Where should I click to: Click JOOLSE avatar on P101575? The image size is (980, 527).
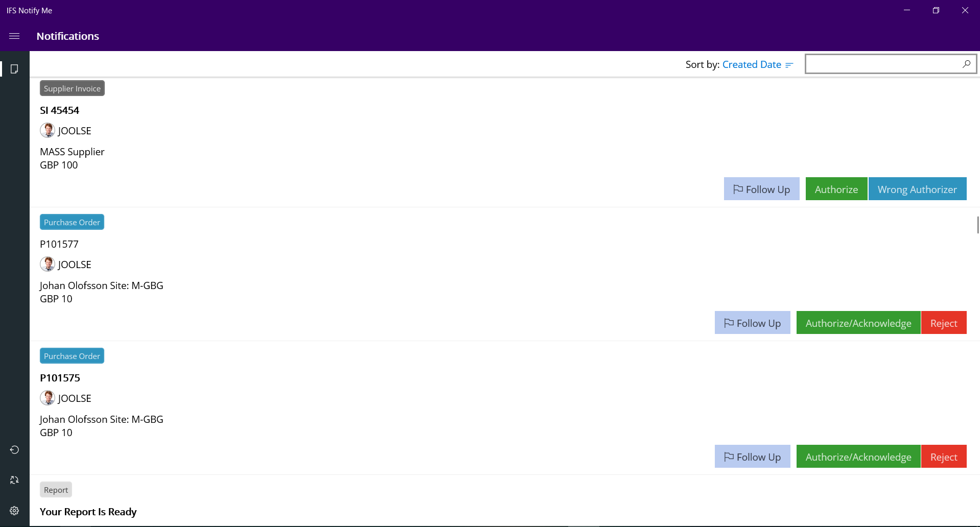click(48, 398)
